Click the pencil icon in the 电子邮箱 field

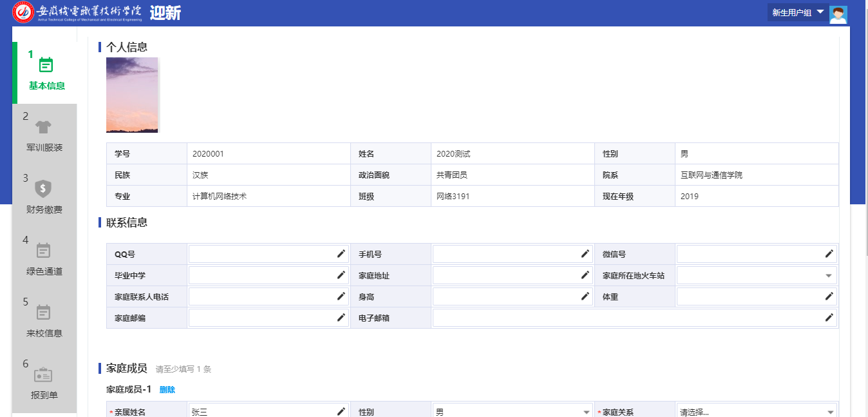click(829, 318)
